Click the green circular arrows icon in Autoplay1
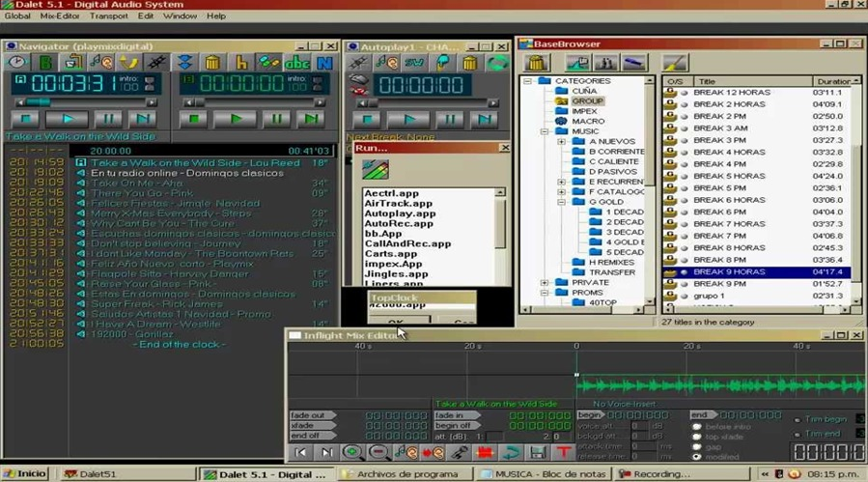Screen dimensions: 868x482 point(497,63)
